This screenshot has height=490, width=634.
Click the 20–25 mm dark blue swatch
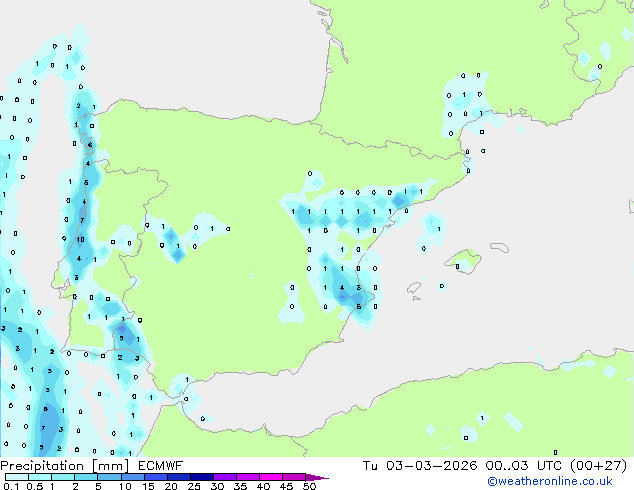click(x=179, y=477)
